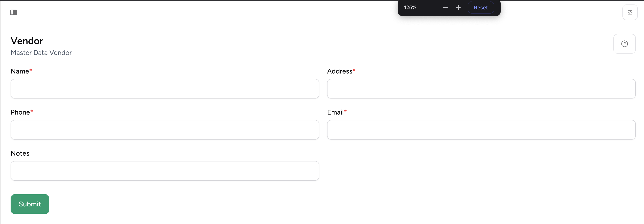
Task: Decrease zoom with the minus control
Action: pos(445,7)
